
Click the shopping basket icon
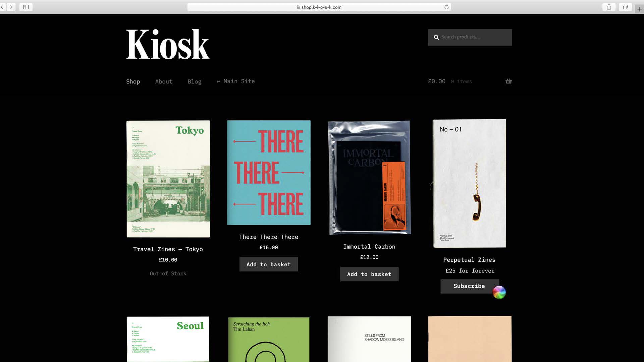pos(508,81)
